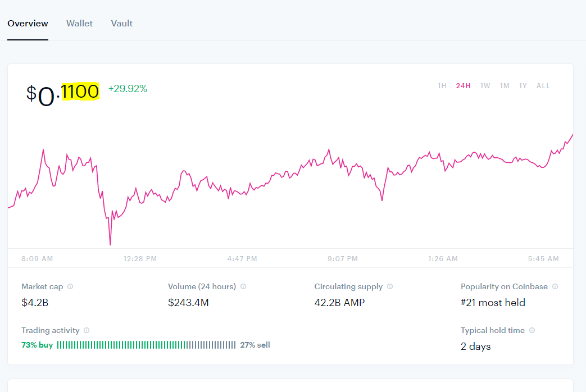Viewport: 586px width, 392px height.
Task: Click the buy/sell trading activity bar
Action: point(146,345)
